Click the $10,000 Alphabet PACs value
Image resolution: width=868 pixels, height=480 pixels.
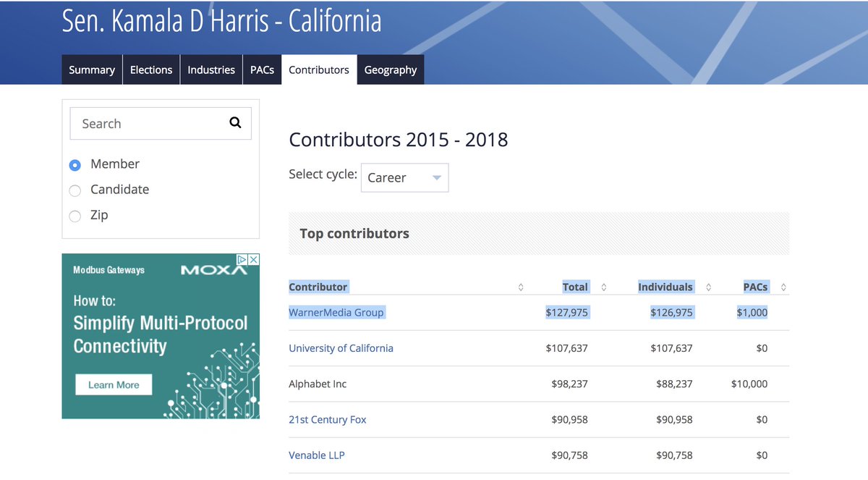tap(749, 384)
